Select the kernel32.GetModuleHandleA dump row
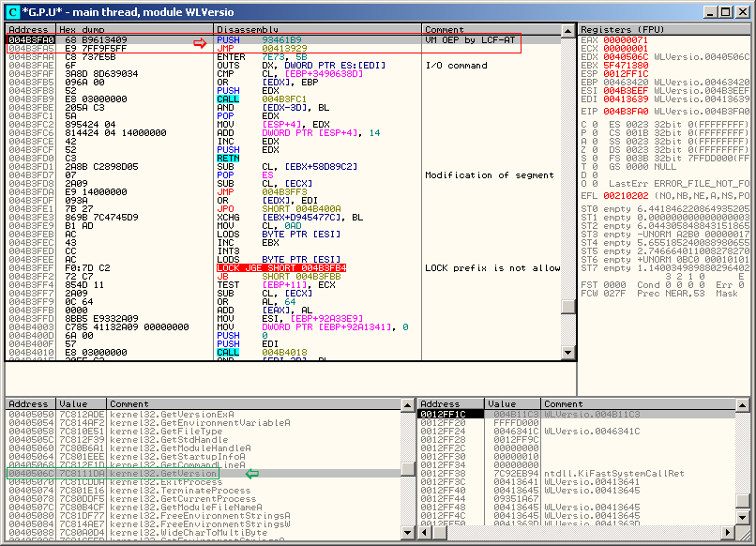 coord(204,448)
